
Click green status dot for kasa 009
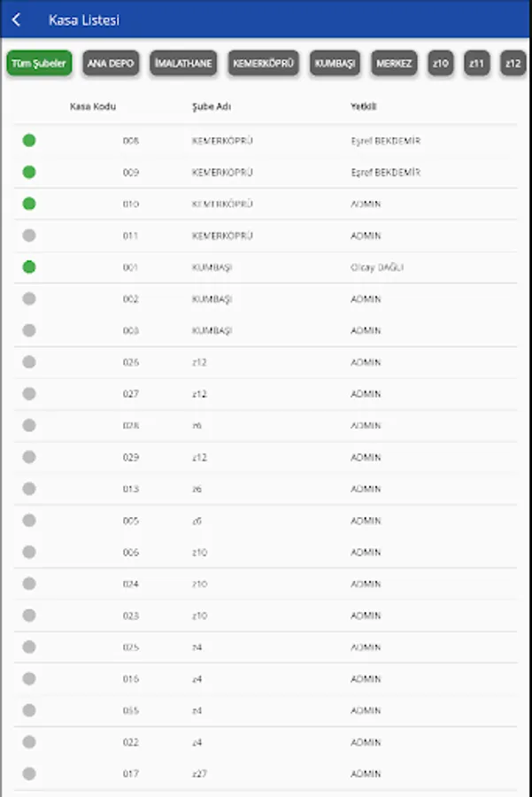tap(29, 172)
